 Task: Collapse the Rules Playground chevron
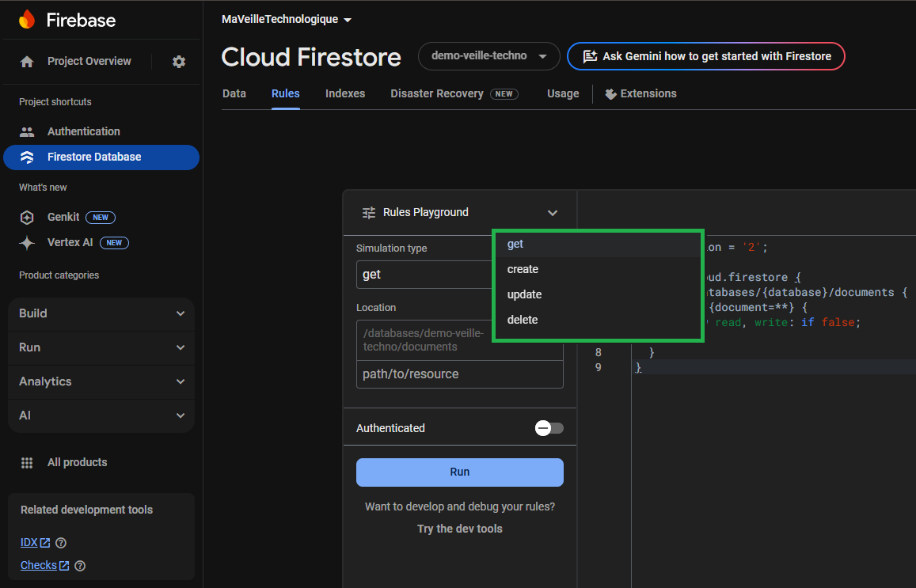pos(552,213)
